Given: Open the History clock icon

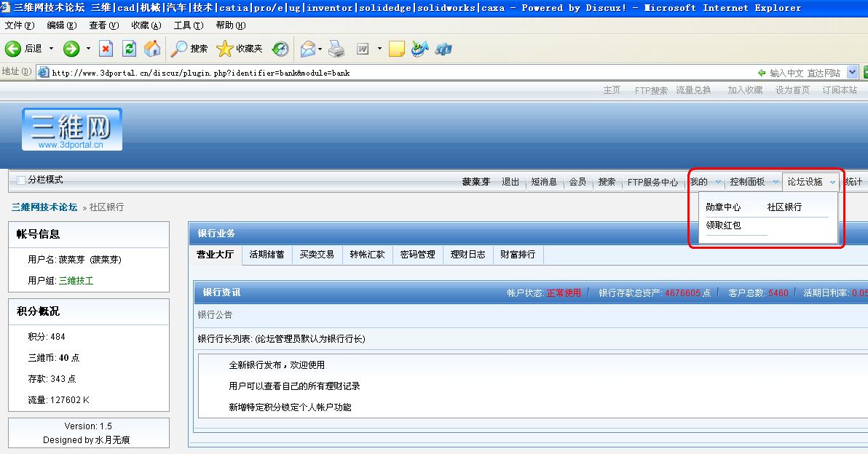Looking at the screenshot, I should coord(280,49).
